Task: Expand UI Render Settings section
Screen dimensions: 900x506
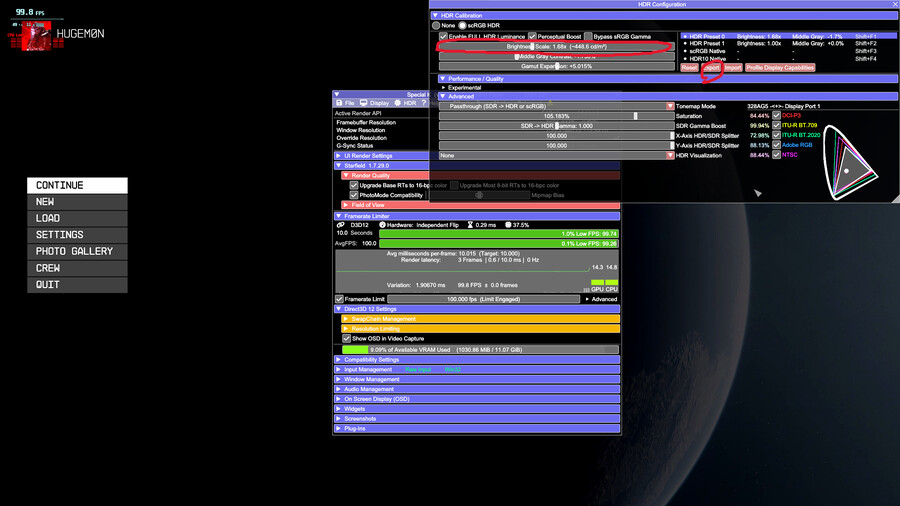Action: coord(382,155)
